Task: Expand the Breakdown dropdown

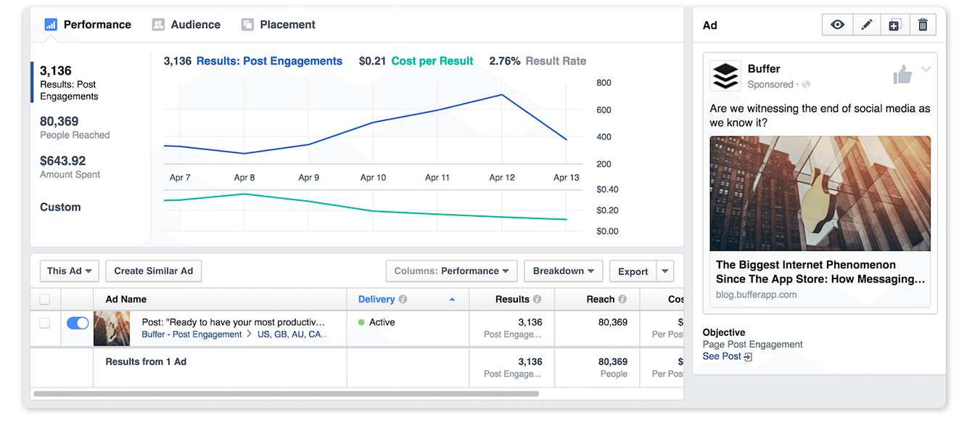Action: pos(564,271)
